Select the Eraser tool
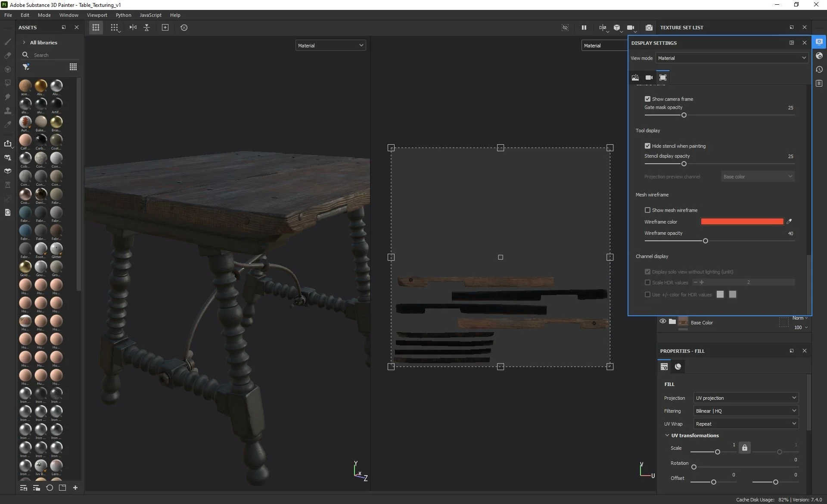This screenshot has height=504, width=827. click(8, 56)
